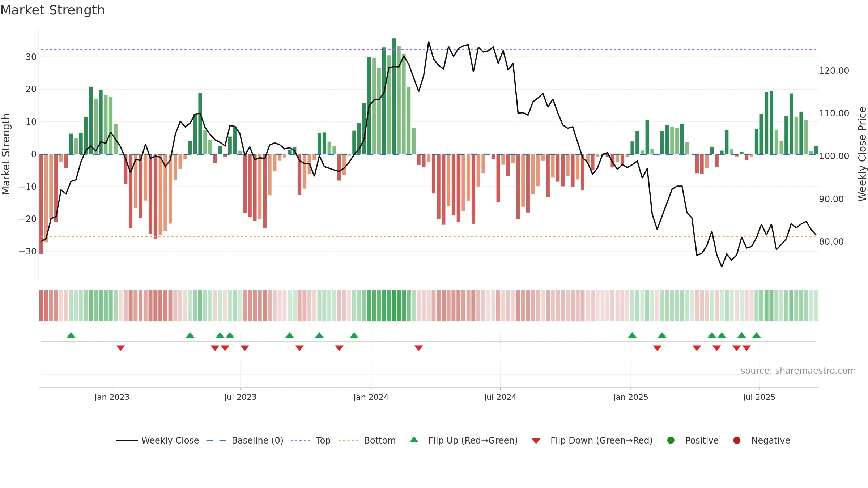This screenshot has width=868, height=488.
Task: Click the Weekly Close Price axis title
Action: (862, 154)
